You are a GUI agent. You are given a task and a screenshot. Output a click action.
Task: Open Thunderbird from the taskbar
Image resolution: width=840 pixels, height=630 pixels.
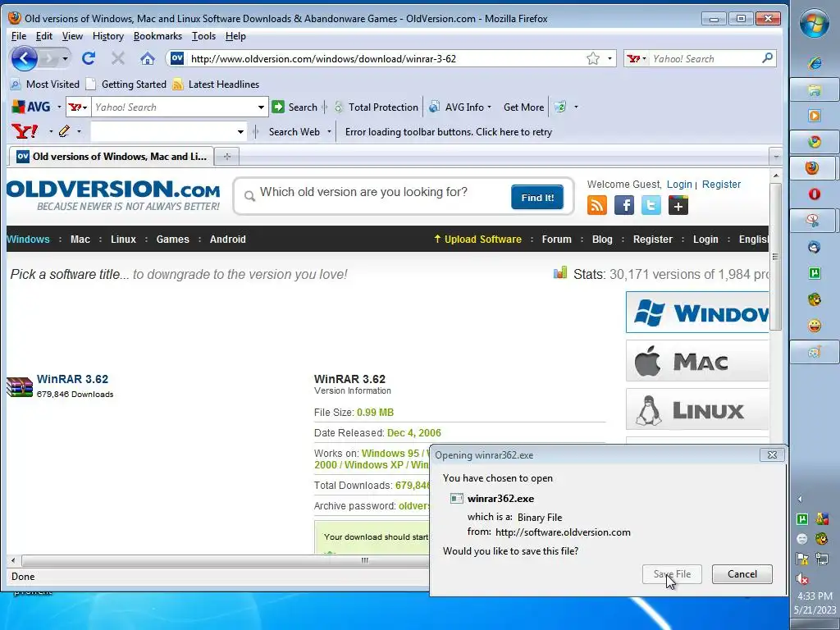click(x=815, y=247)
